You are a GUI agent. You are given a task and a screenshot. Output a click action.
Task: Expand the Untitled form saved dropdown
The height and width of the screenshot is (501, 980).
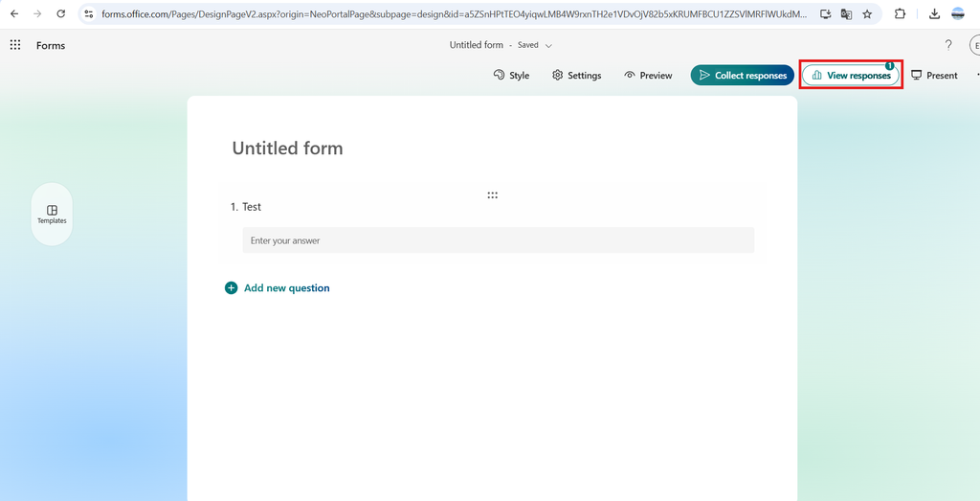click(x=548, y=45)
